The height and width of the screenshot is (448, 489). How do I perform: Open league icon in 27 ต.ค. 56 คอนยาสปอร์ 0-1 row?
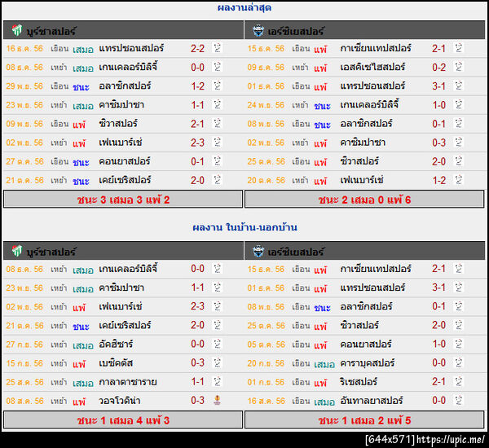click(x=217, y=161)
